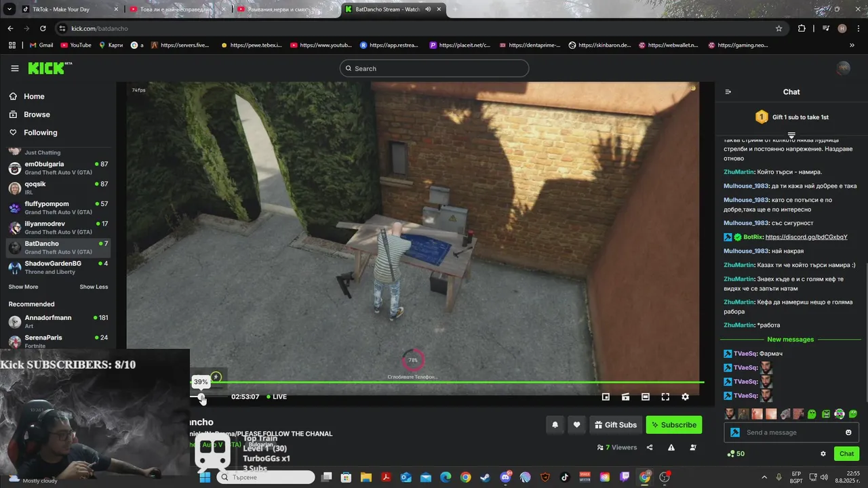Open Steam from the taskbar

point(486,477)
